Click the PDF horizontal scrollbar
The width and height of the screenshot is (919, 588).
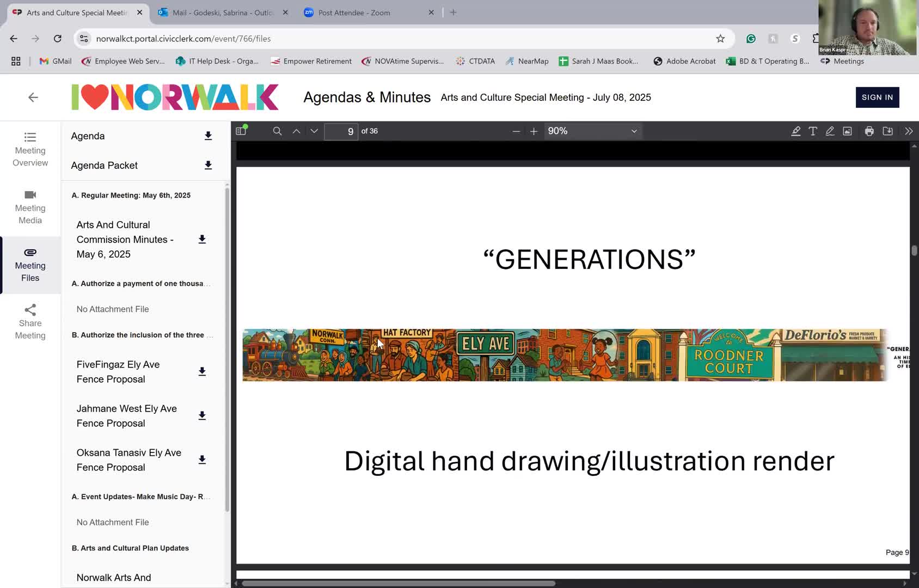399,583
